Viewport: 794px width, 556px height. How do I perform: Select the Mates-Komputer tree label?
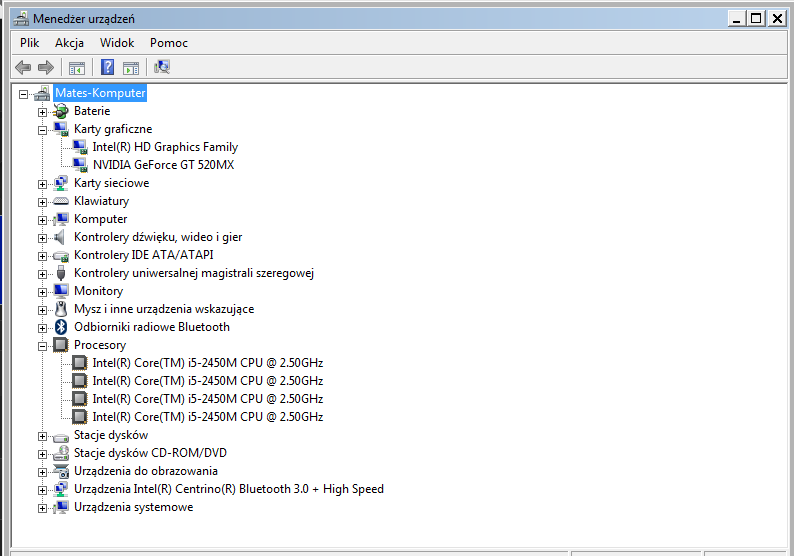[x=100, y=93]
